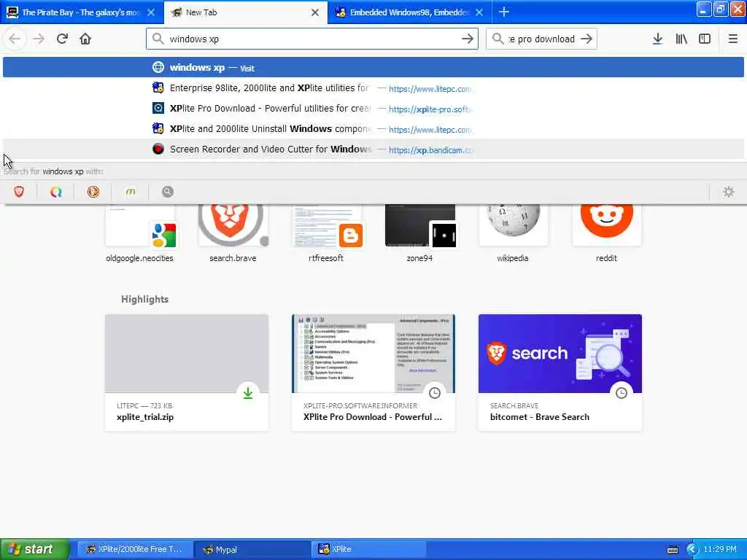Click the search box showing 'pro download'
Image resolution: width=747 pixels, height=560 pixels.
541,39
